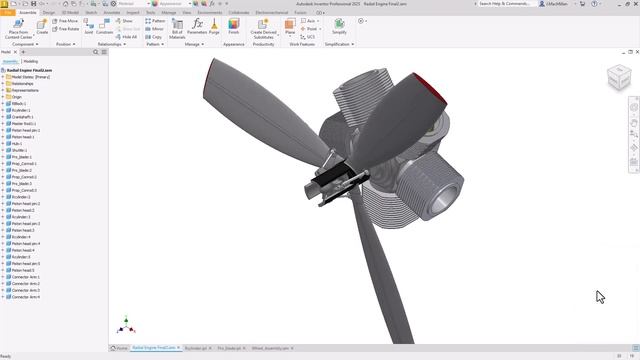Select Pro_blade:2 in the browser
The height and width of the screenshot is (360, 640).
point(22,170)
